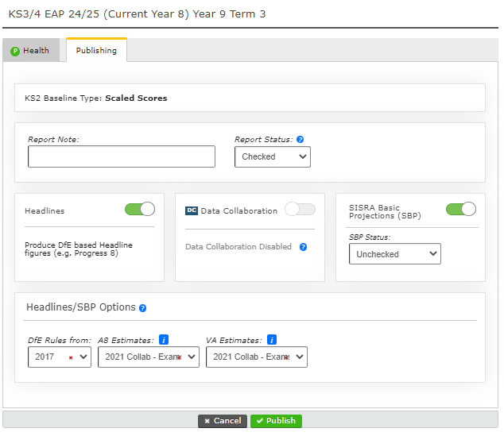Switch to the Health tab
This screenshot has width=504, height=436.
[x=32, y=51]
